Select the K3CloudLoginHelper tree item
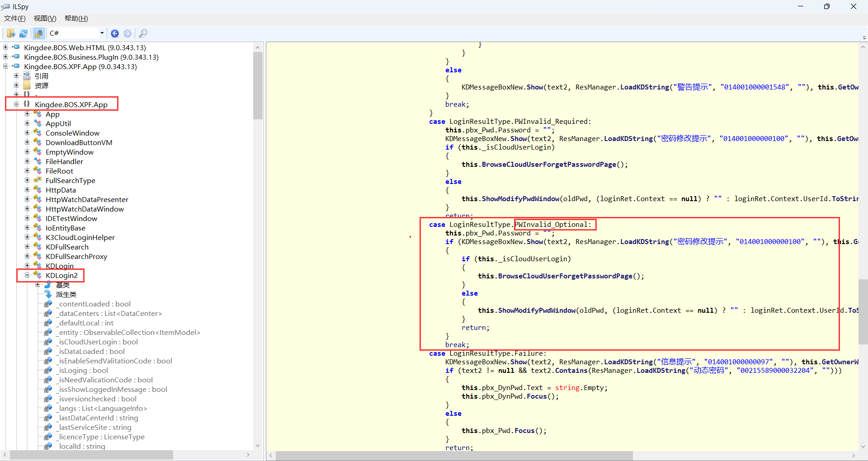This screenshot has height=461, width=868. tap(80, 237)
